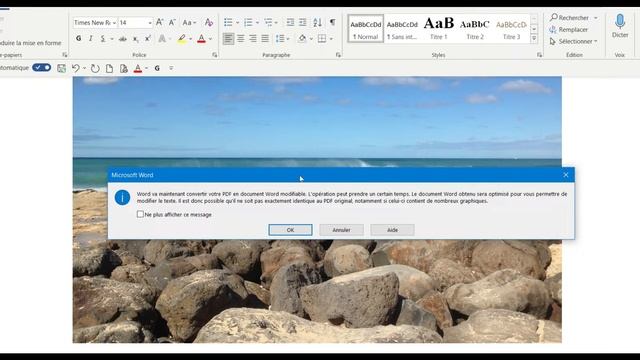Check 'Ne plus afficher ce message' box
Screen dimensions: 640x360
(140, 214)
